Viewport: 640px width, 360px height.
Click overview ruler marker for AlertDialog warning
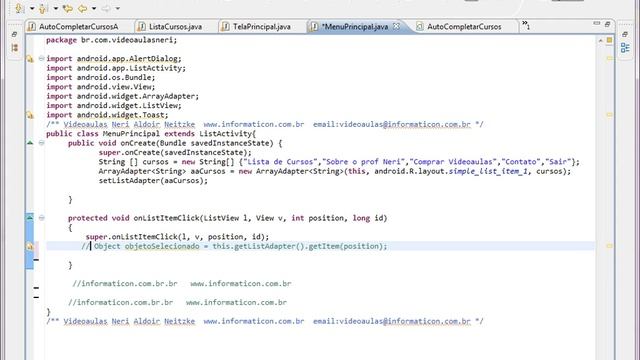point(609,58)
